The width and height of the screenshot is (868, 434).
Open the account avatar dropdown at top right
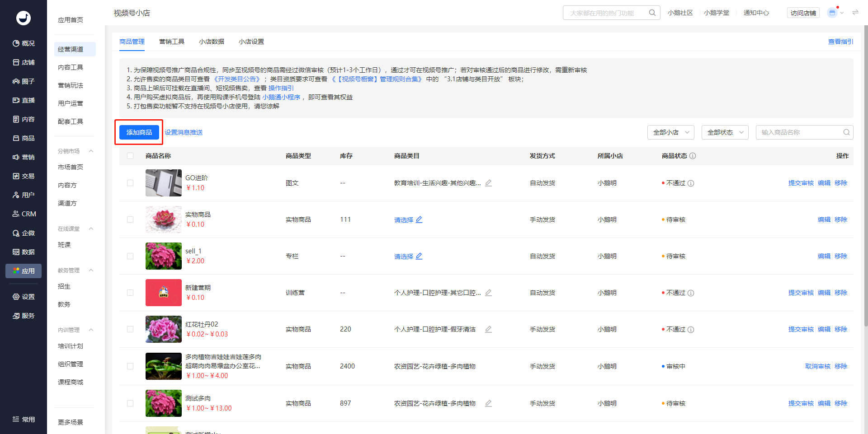(835, 13)
